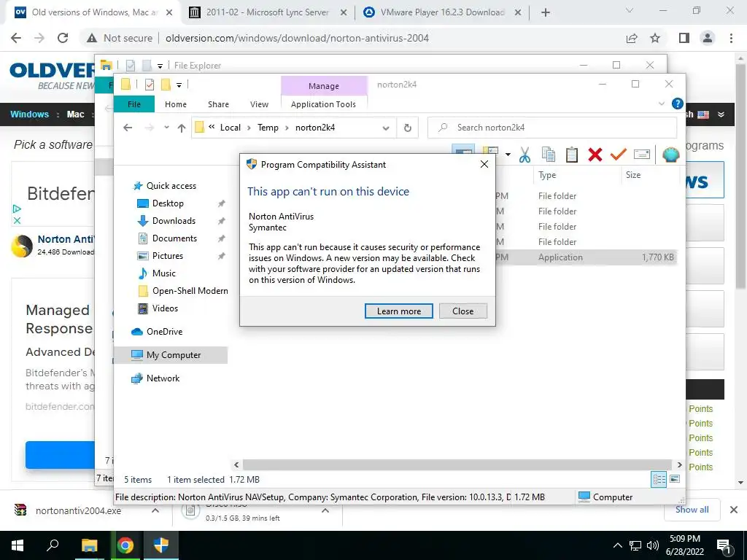Click the red X Delete icon
This screenshot has width=747, height=560.
595,155
